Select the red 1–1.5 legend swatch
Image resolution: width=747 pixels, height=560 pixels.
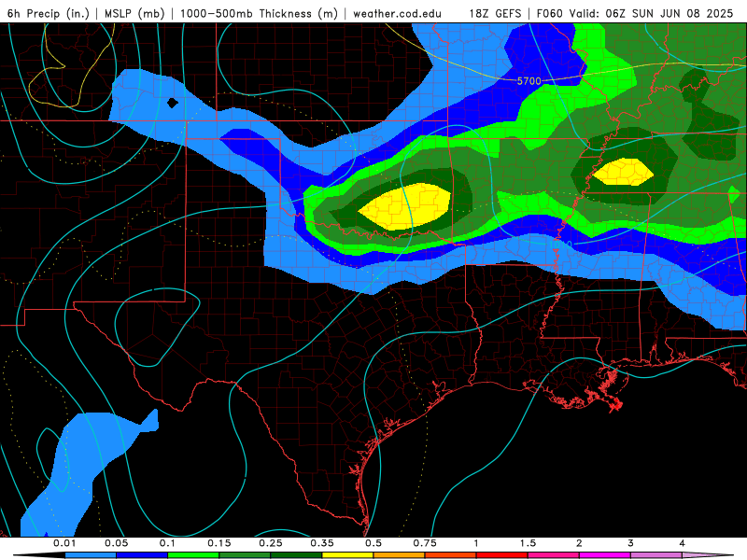coord(502,555)
